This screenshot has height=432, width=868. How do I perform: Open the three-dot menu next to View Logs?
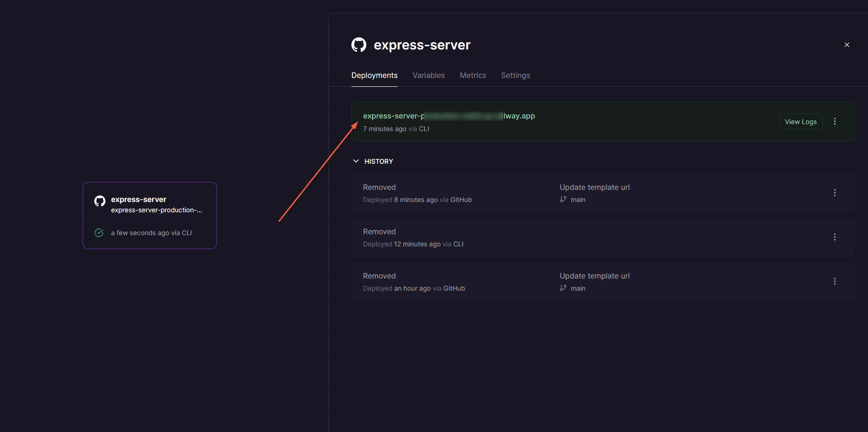click(834, 121)
